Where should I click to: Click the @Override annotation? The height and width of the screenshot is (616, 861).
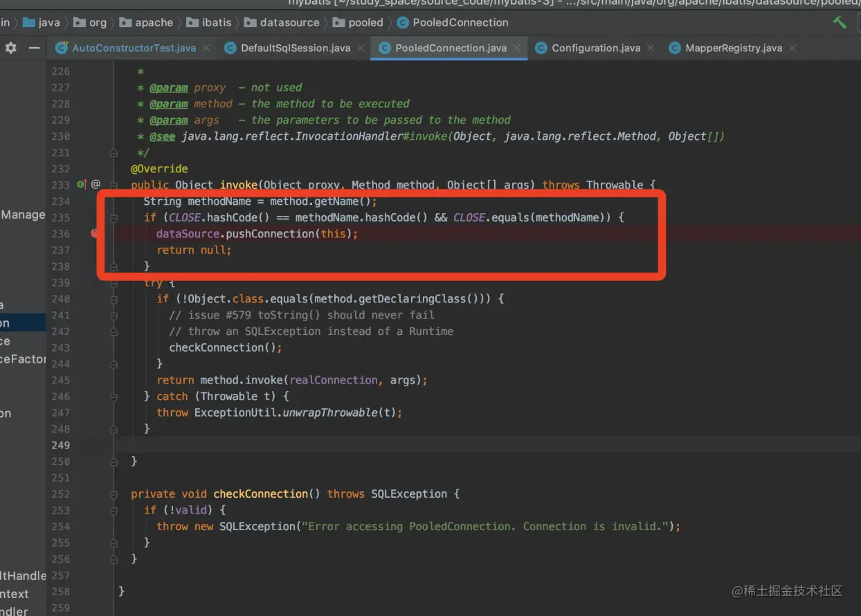click(x=159, y=168)
